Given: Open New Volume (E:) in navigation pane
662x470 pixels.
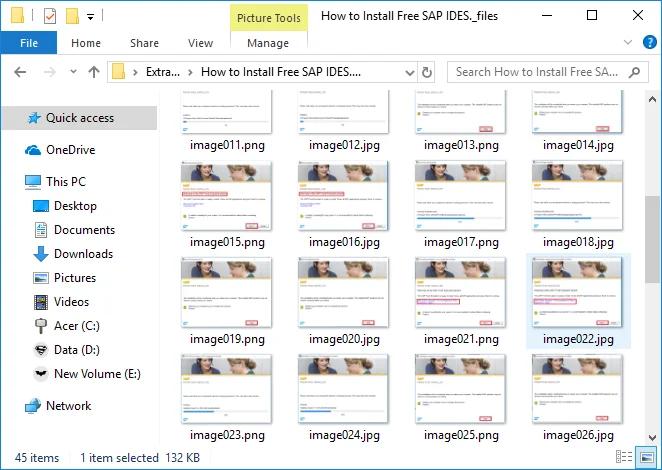Looking at the screenshot, I should coord(87,374).
